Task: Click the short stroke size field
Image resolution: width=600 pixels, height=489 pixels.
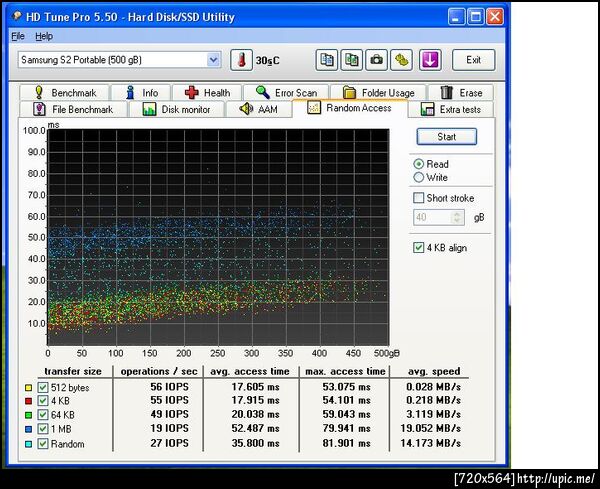Action: tap(439, 217)
